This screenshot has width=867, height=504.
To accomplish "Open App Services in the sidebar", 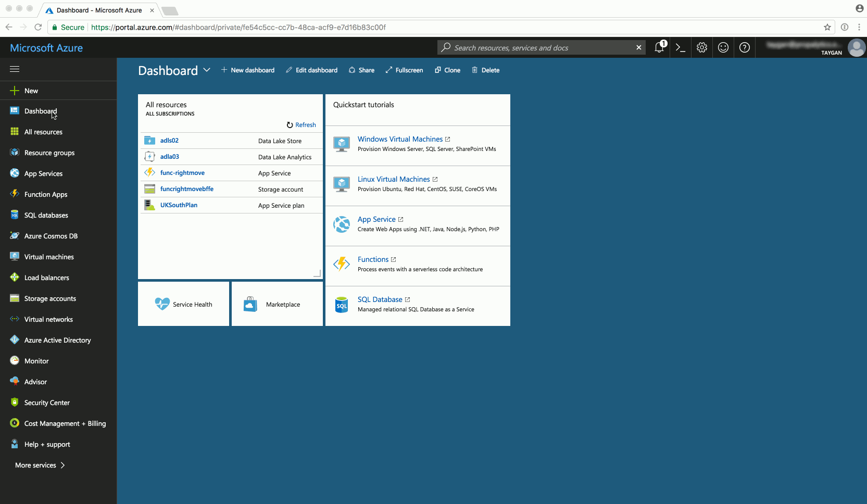I will 58,173.
